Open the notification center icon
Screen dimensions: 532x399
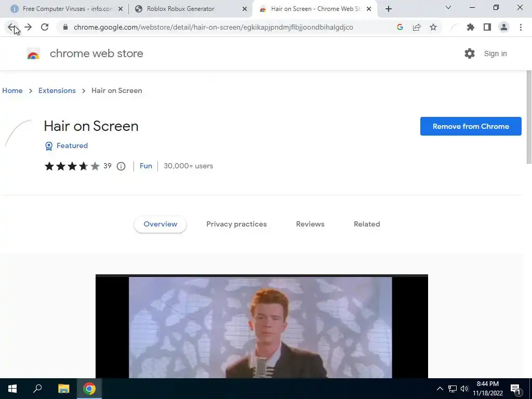point(516,389)
